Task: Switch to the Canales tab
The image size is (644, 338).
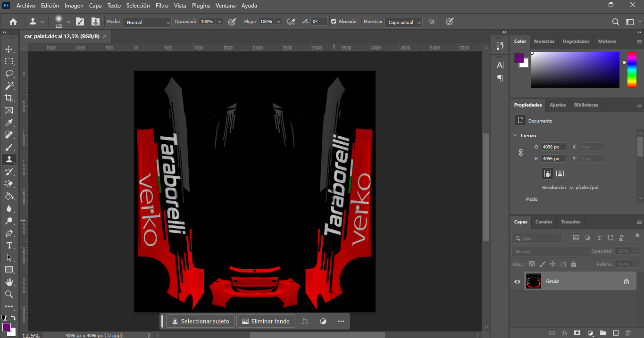Action: coord(544,222)
